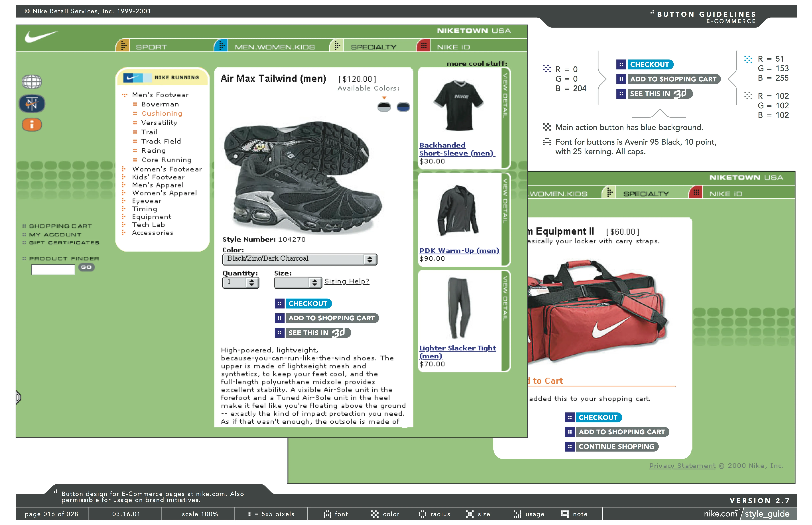Select the blue shoe color swatch
812x525 pixels.
pos(403,107)
